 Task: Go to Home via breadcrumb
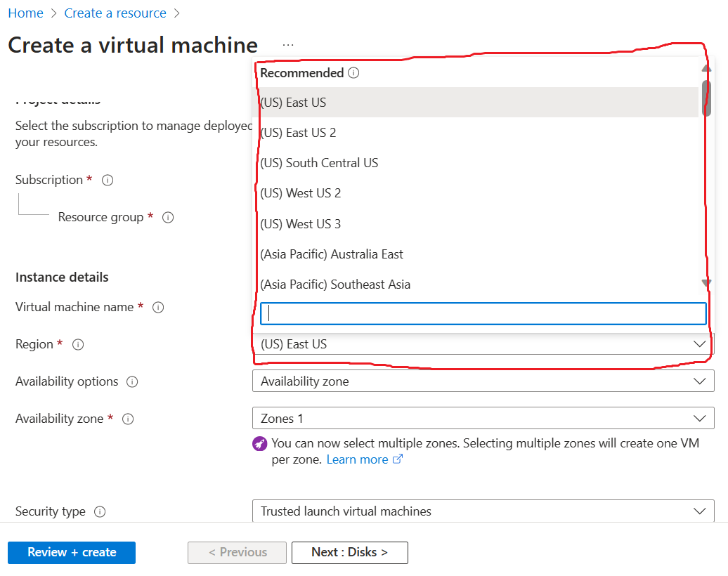pyautogui.click(x=25, y=13)
